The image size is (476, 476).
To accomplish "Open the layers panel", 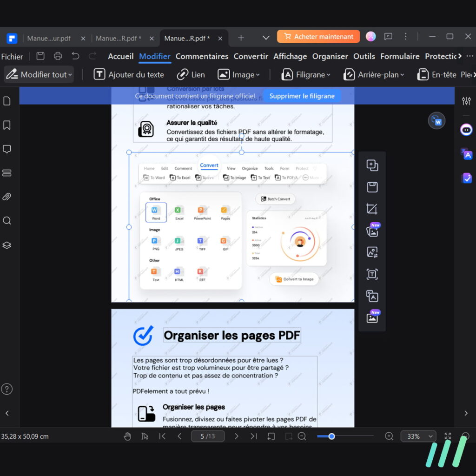I will [7, 245].
